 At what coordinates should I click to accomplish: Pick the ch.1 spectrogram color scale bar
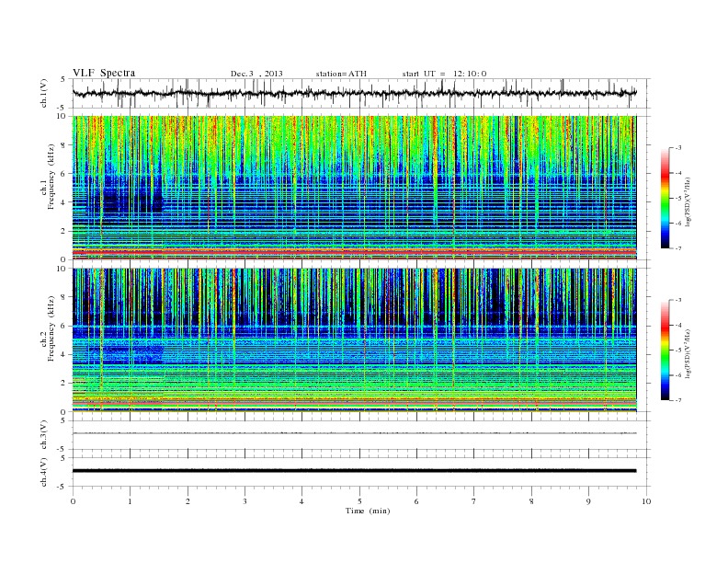click(665, 198)
